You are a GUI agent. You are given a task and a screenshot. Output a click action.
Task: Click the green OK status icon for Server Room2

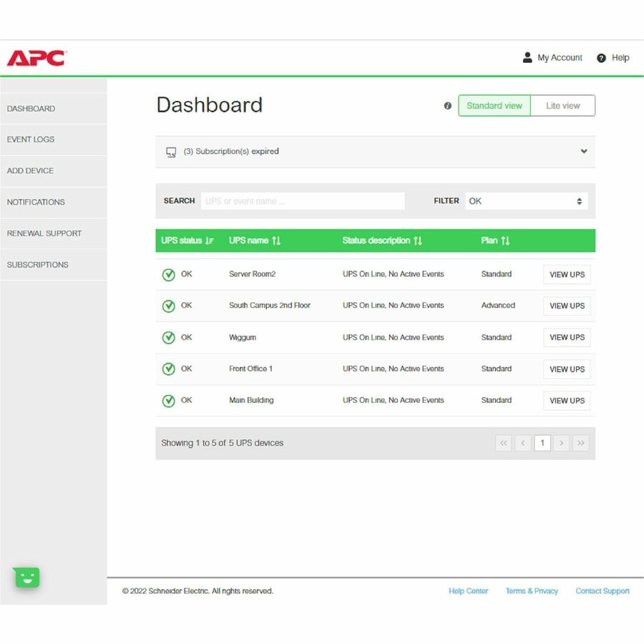pyautogui.click(x=169, y=274)
